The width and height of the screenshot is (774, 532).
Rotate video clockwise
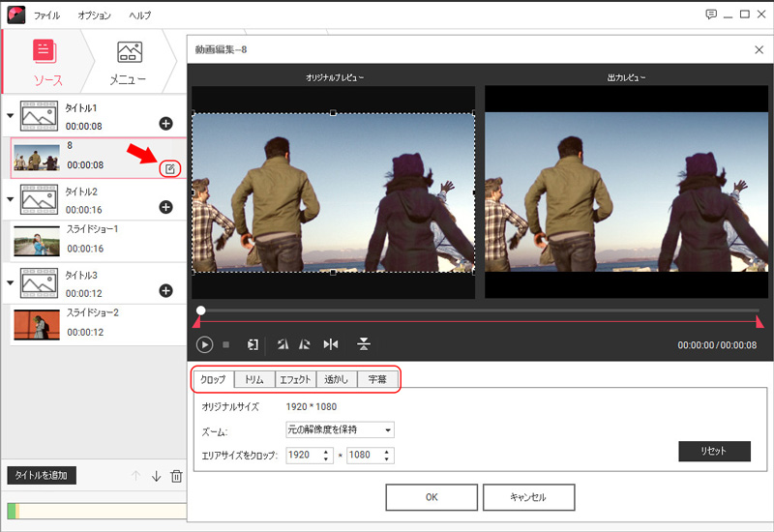[x=305, y=344]
